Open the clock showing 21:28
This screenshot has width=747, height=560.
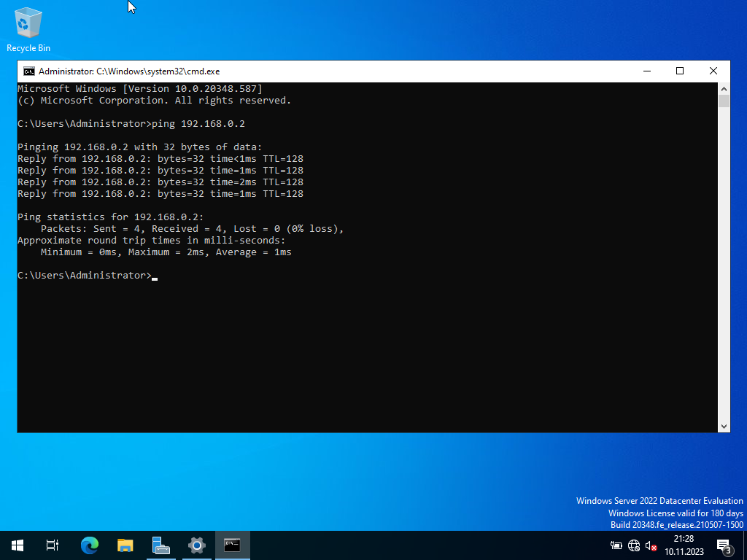coord(684,545)
